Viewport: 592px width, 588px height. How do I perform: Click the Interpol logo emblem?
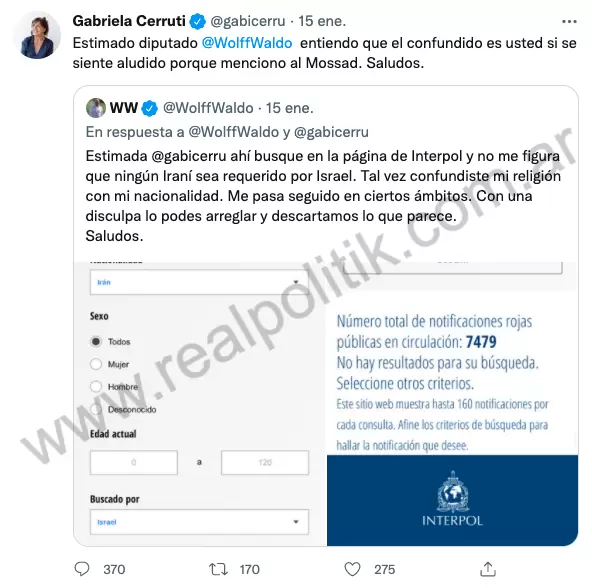pyautogui.click(x=452, y=491)
